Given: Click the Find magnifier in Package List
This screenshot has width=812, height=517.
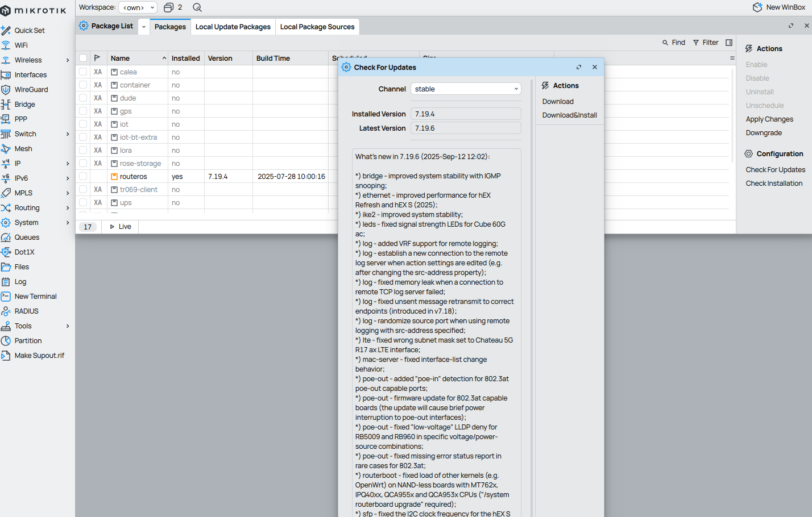Looking at the screenshot, I should click(x=665, y=43).
